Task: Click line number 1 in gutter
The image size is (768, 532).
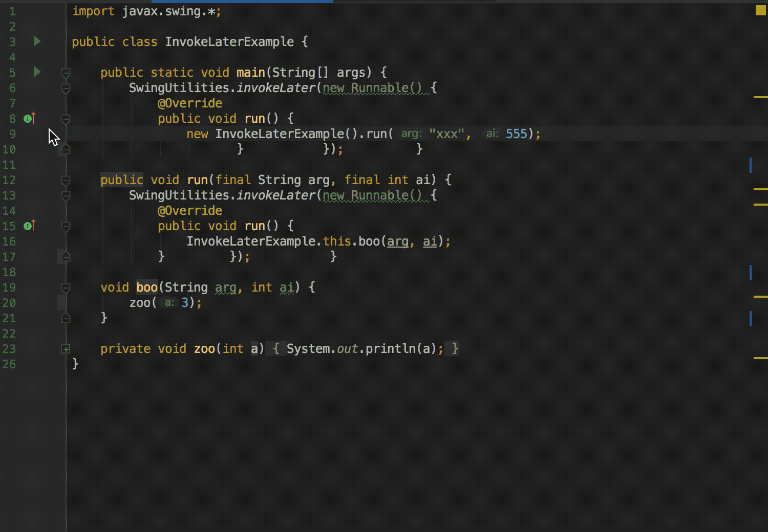Action: click(x=12, y=11)
